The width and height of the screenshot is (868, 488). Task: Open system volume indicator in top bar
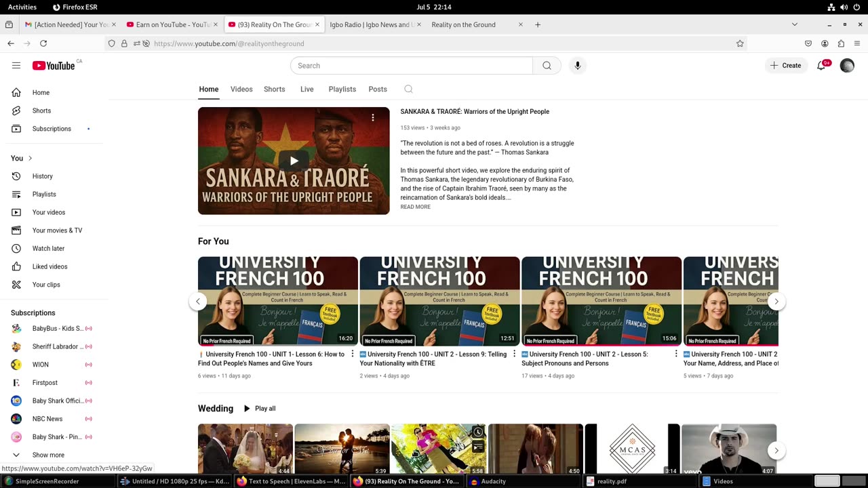[844, 7]
